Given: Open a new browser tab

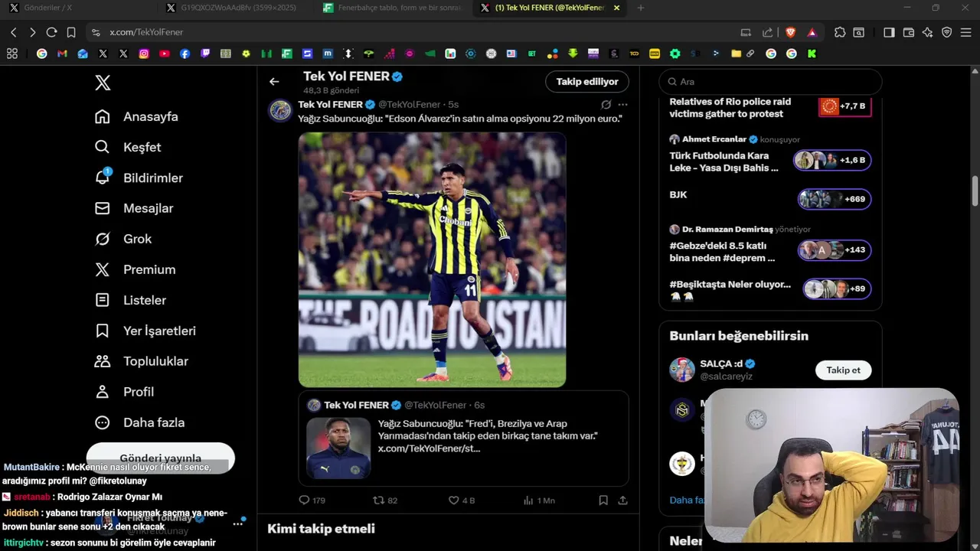Looking at the screenshot, I should click(x=641, y=8).
